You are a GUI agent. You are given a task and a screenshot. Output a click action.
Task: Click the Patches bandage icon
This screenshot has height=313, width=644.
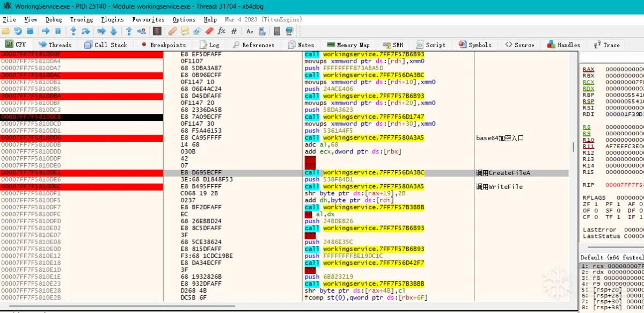(x=172, y=31)
